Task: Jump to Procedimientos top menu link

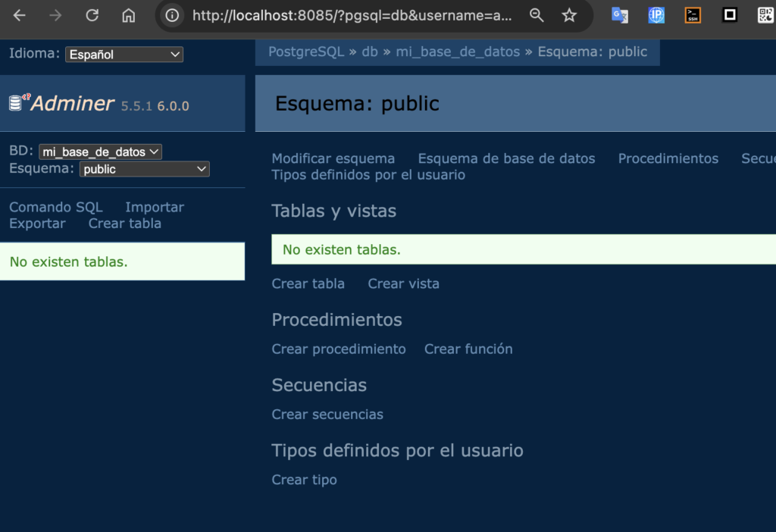Action: click(668, 158)
